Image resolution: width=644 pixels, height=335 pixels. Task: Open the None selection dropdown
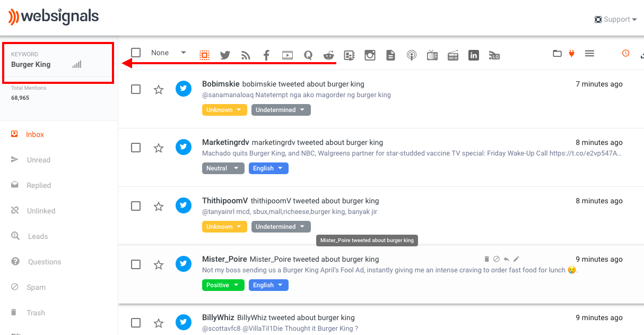click(169, 53)
